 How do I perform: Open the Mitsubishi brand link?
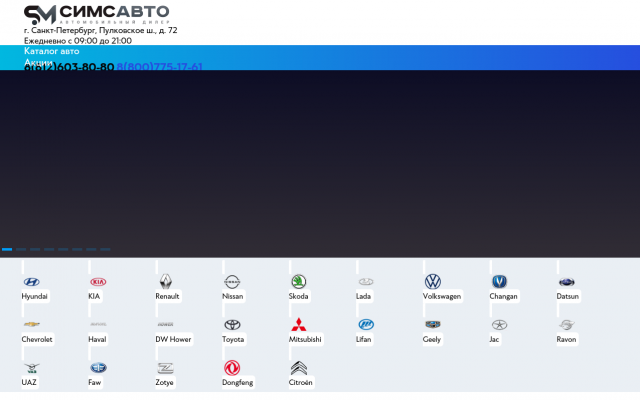click(305, 339)
